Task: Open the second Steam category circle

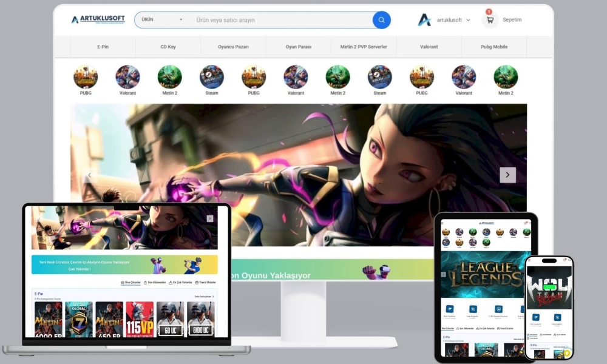Action: click(380, 77)
